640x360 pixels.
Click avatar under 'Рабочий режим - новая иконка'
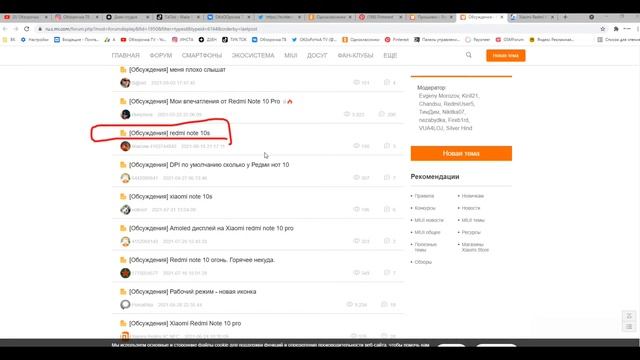(x=125, y=304)
